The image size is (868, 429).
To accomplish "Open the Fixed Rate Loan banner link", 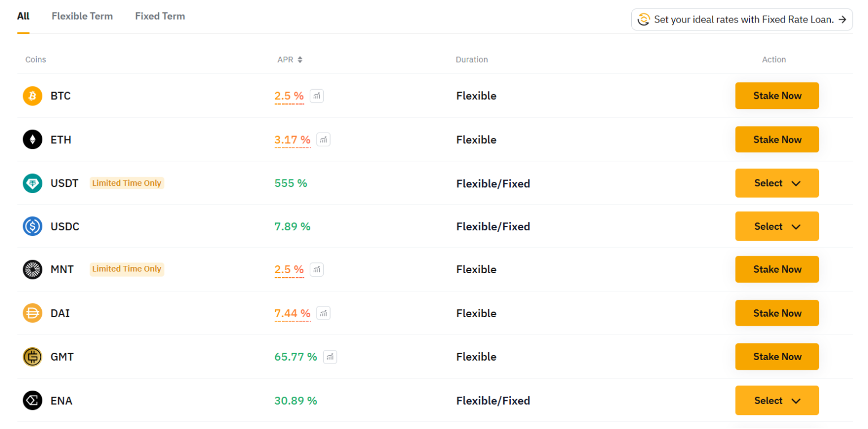I will [x=742, y=19].
